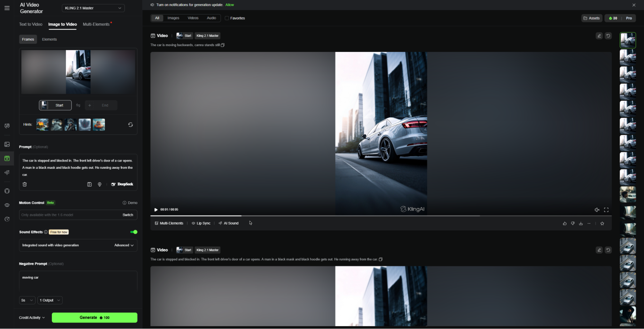Toggle the Sound Effects switch
This screenshot has height=329, width=644.
click(x=134, y=232)
